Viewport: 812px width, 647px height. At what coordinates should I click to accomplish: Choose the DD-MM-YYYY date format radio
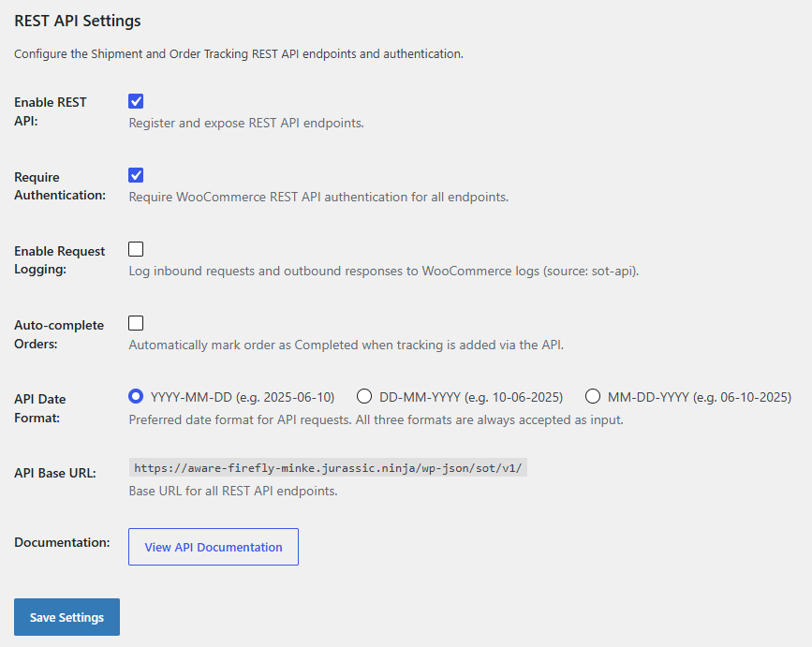364,396
